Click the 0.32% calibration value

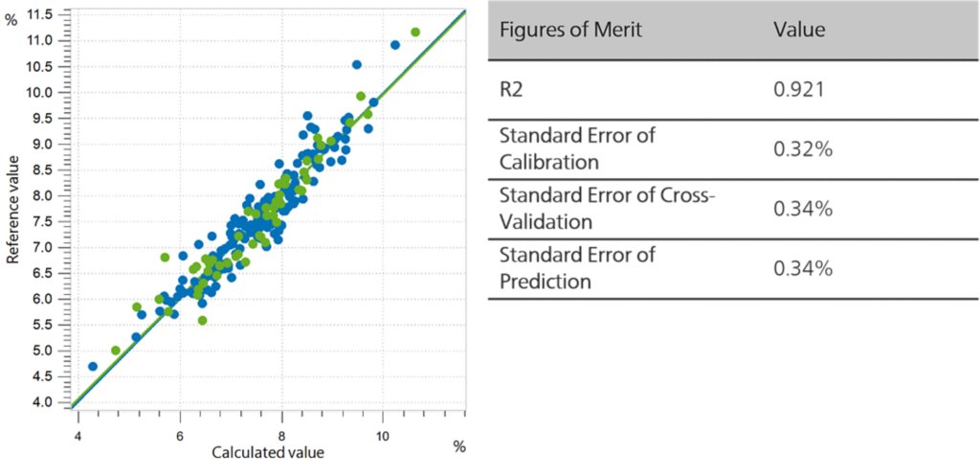pos(803,149)
